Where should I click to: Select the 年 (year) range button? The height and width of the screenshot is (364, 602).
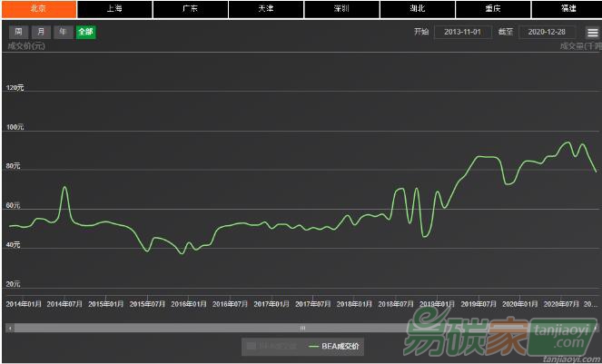63,32
